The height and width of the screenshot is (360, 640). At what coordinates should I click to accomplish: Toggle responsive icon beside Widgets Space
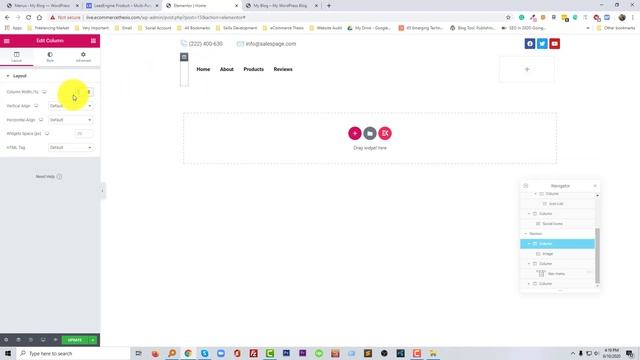(x=47, y=133)
